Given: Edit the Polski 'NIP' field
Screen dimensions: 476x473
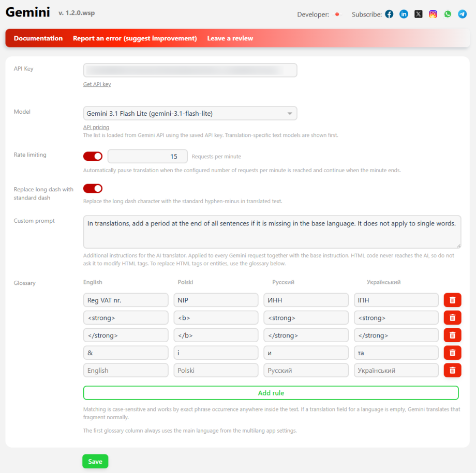Looking at the screenshot, I should point(216,300).
